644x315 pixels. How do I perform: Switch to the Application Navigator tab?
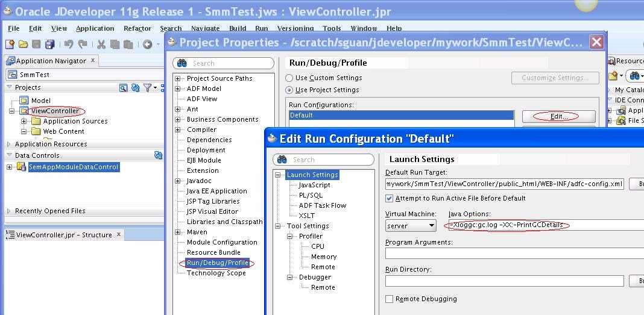[x=51, y=61]
